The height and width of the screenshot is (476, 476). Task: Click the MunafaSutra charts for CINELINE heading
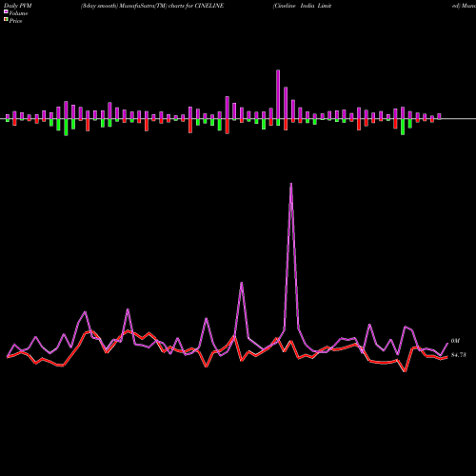click(x=152, y=6)
